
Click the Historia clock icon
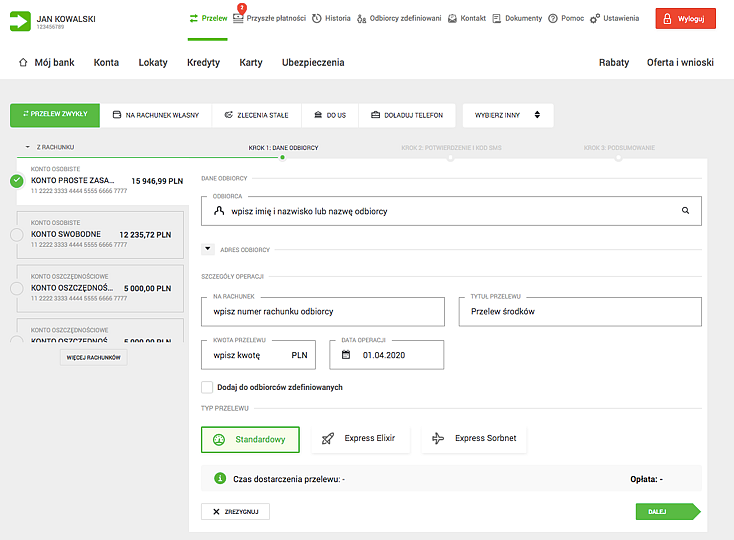[317, 19]
